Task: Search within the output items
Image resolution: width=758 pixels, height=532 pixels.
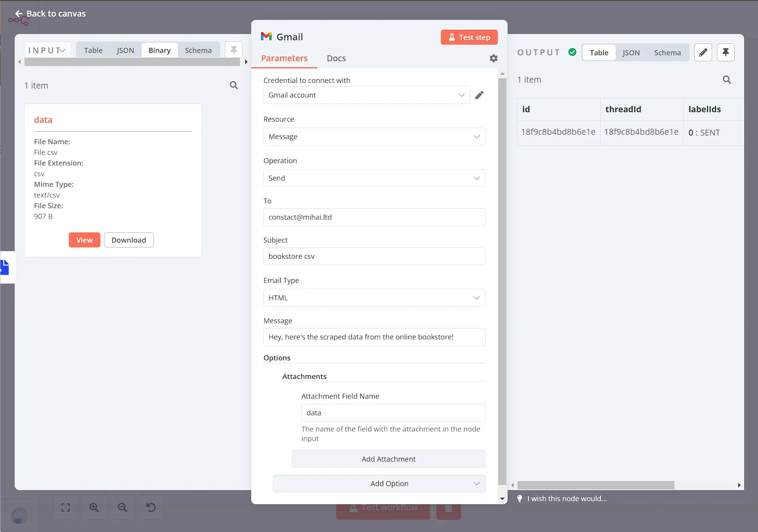Action: coord(727,79)
